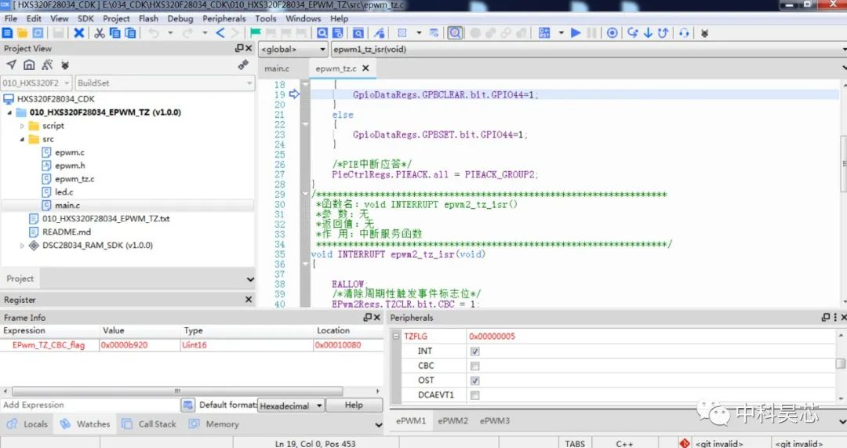Toggle the OST checkbox in Peripherals
Screen dimensions: 847x448
point(475,380)
